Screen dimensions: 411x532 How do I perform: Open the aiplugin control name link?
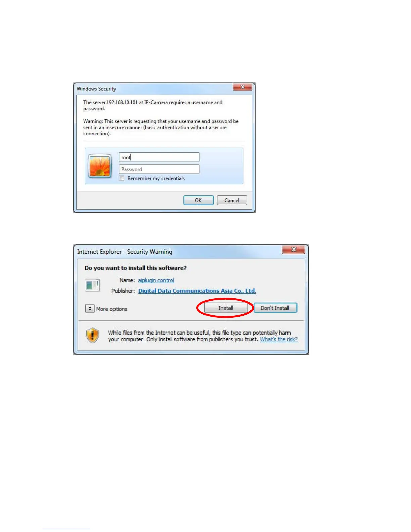pos(156,280)
